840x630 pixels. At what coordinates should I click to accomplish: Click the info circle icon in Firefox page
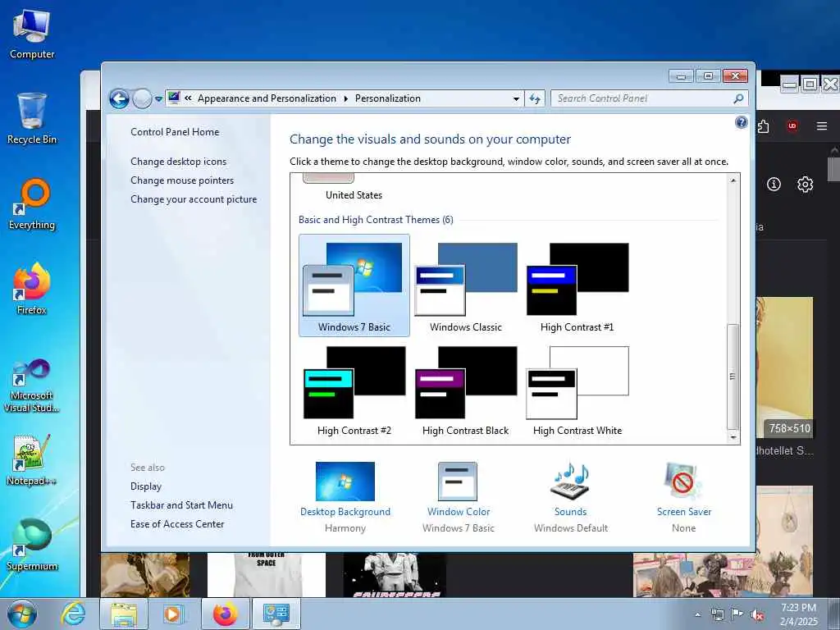(774, 185)
